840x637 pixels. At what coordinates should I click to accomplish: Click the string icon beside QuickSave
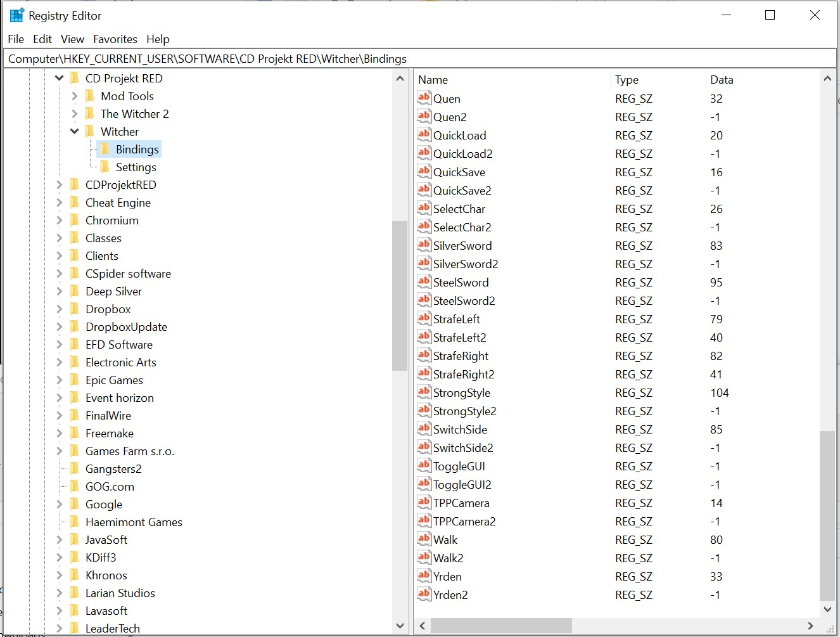click(424, 171)
